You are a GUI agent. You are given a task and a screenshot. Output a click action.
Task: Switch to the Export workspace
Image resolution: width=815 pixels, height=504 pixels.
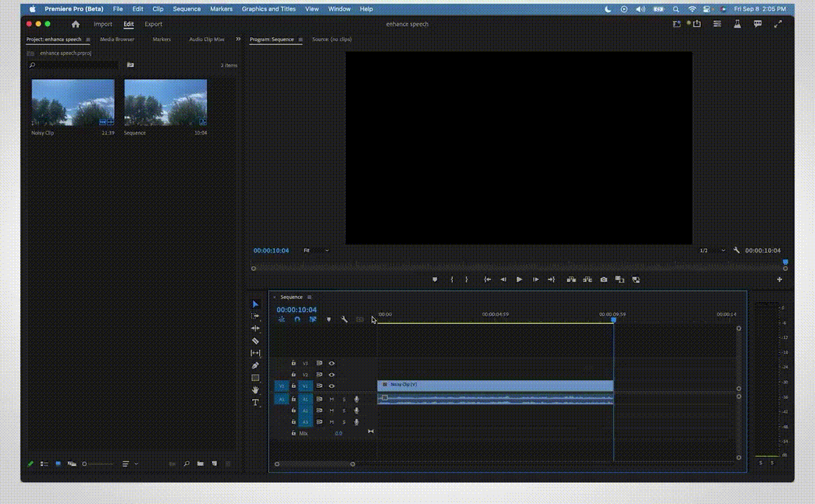153,24
